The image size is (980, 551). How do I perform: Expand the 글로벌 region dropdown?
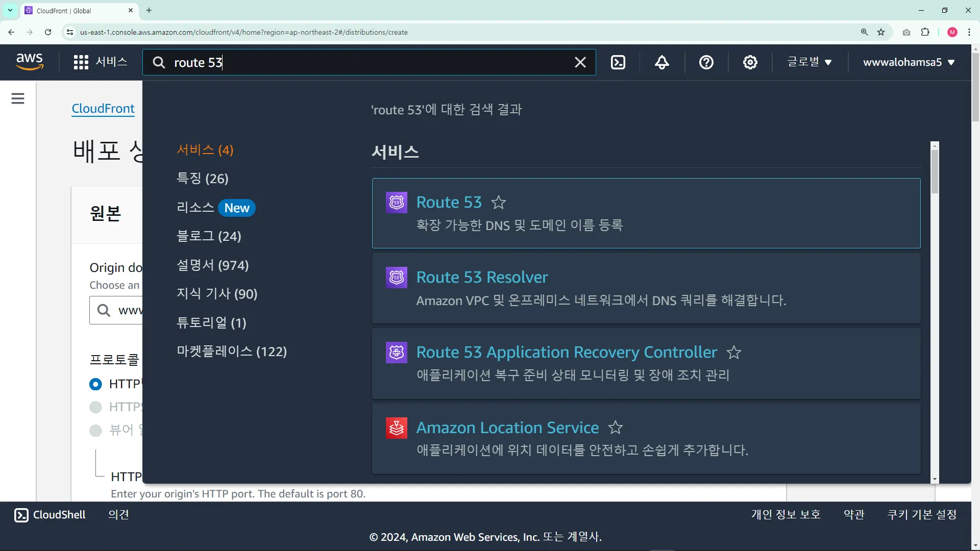click(810, 62)
